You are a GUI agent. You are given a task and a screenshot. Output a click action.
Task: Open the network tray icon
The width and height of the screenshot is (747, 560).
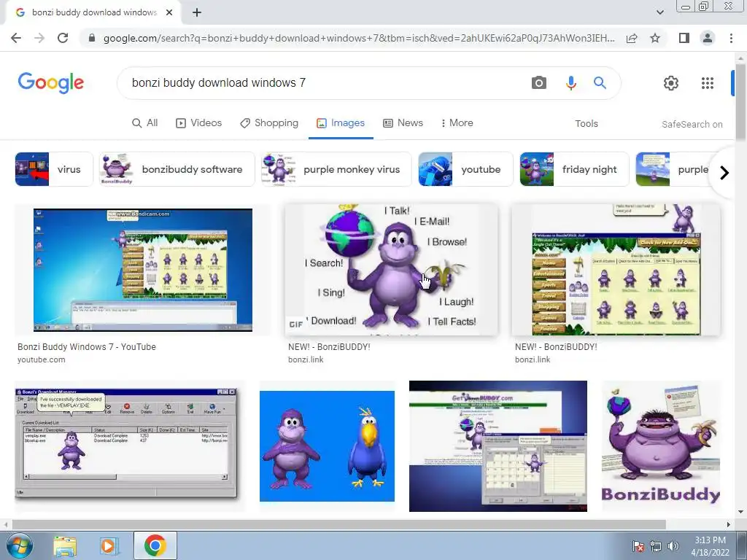tap(656, 546)
